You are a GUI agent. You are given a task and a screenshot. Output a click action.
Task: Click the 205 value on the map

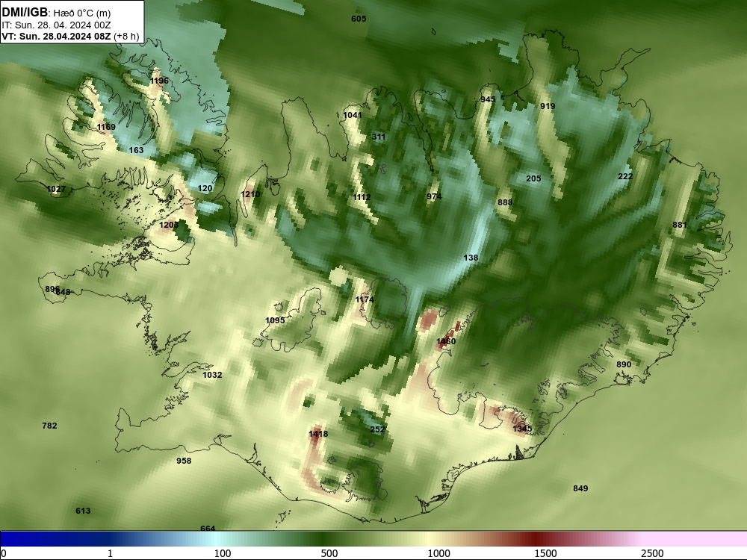pyautogui.click(x=533, y=178)
